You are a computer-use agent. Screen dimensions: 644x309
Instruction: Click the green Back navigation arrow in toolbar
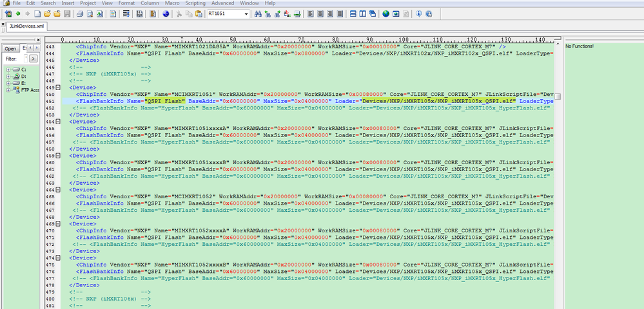click(x=17, y=14)
